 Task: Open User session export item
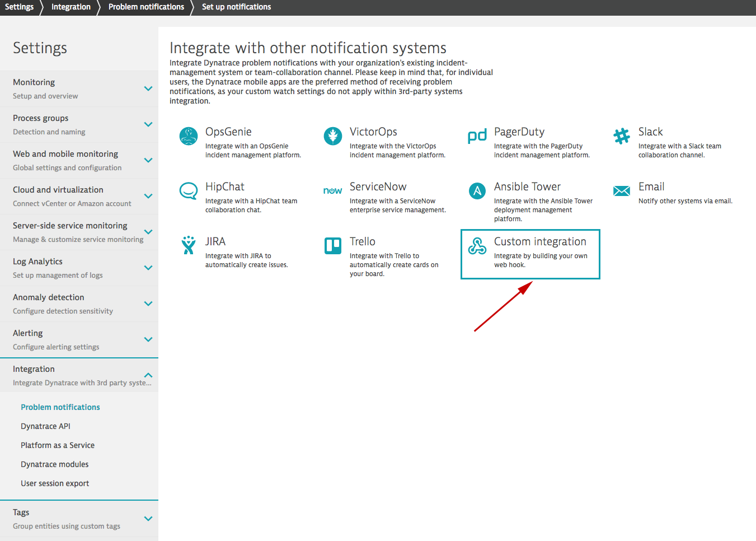pyautogui.click(x=55, y=483)
